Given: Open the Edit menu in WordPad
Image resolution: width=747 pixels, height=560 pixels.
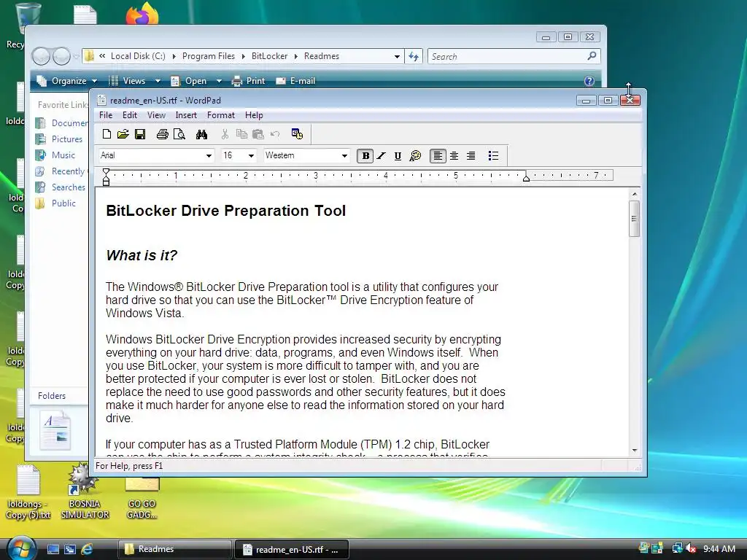Looking at the screenshot, I should pyautogui.click(x=130, y=115).
